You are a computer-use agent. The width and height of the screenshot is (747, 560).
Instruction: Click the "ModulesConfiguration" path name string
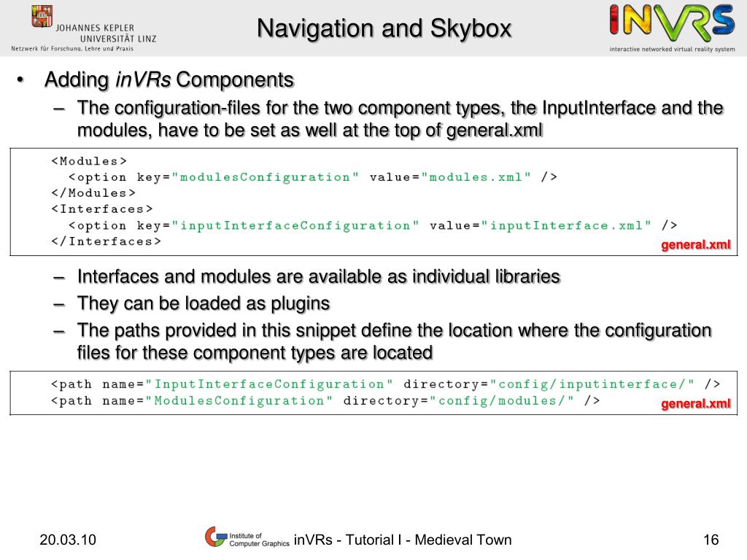click(239, 401)
